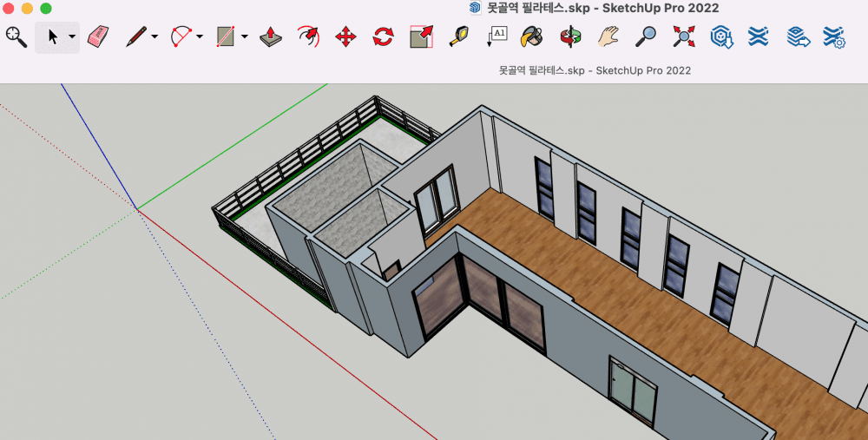The height and width of the screenshot is (440, 868).
Task: Expand the Line tool dropdown arrow
Action: click(x=155, y=37)
